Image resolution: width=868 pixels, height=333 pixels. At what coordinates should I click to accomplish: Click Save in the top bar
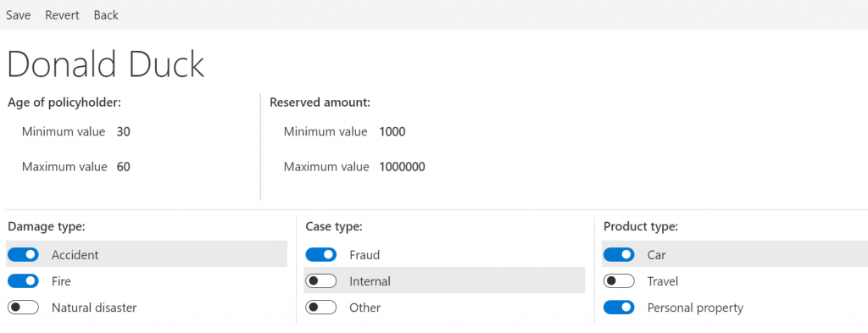(19, 15)
